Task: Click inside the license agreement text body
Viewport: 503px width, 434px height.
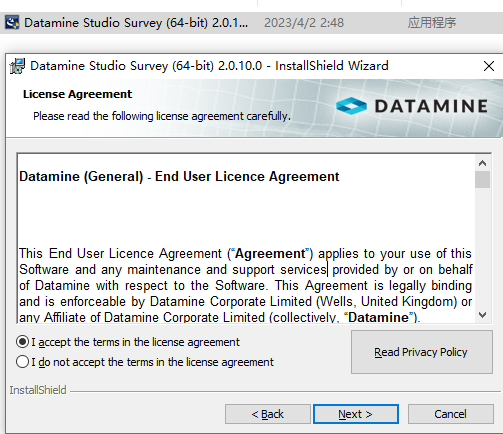Action: tap(246, 285)
